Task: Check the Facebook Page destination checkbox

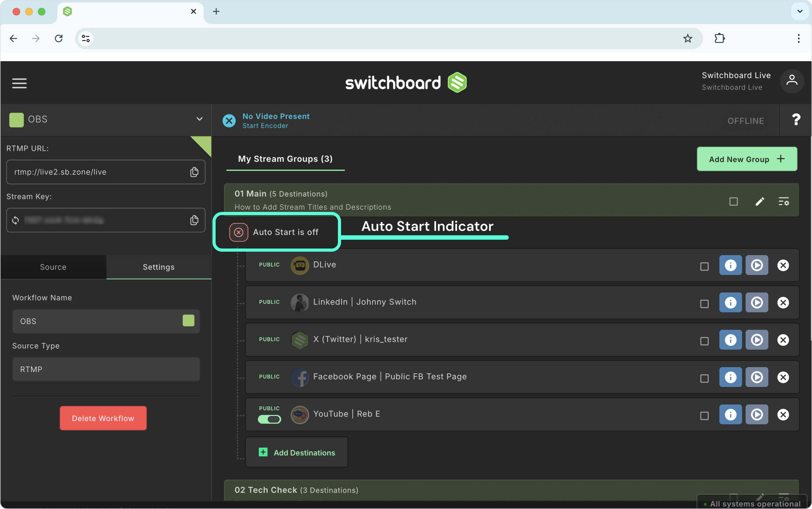Action: 704,379
